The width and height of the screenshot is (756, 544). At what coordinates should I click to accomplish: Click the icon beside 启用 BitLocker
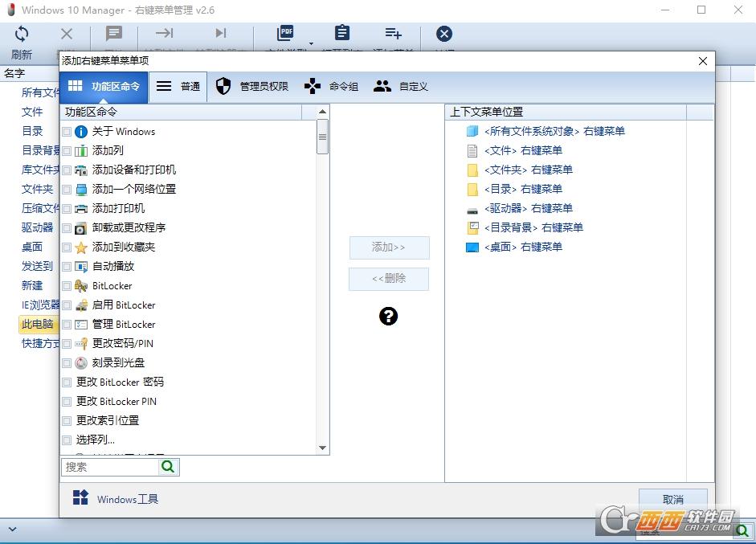coord(81,305)
